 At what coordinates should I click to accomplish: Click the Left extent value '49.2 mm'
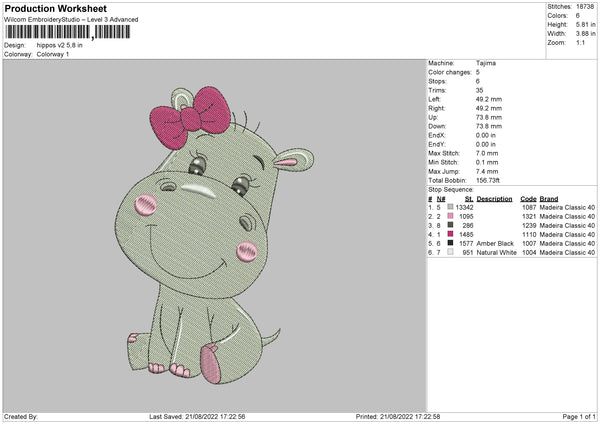point(489,99)
